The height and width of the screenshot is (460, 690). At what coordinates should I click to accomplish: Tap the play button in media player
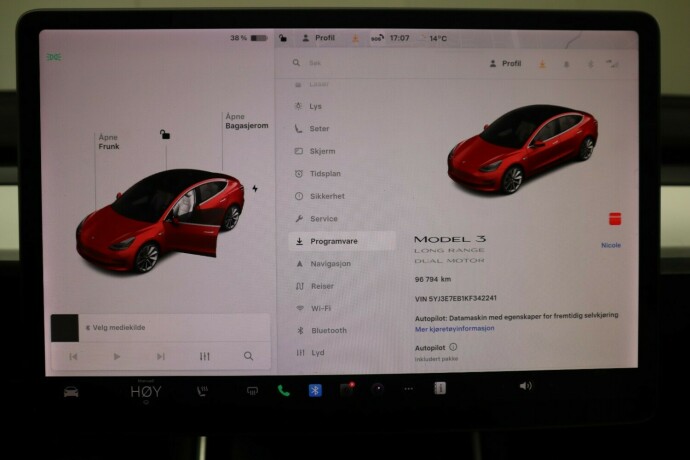tap(117, 357)
